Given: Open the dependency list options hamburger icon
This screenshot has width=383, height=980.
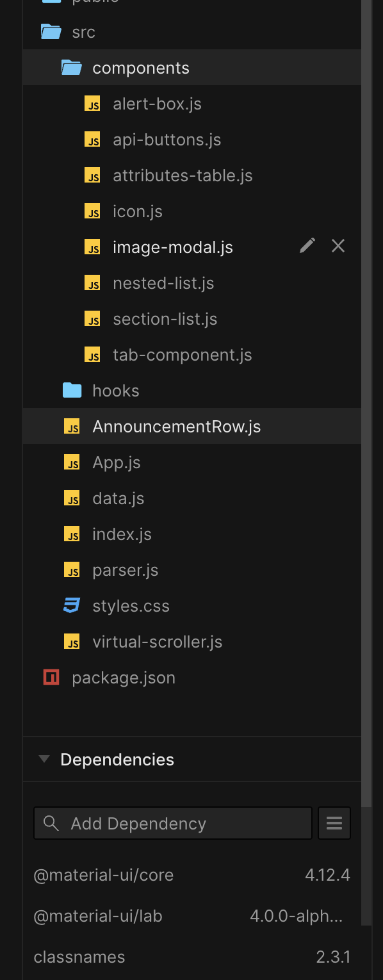Looking at the screenshot, I should pyautogui.click(x=334, y=823).
